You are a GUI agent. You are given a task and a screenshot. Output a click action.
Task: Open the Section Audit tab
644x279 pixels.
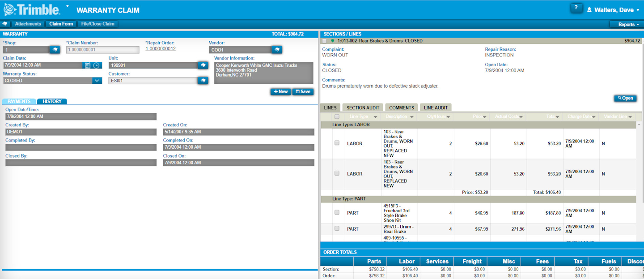pos(362,107)
